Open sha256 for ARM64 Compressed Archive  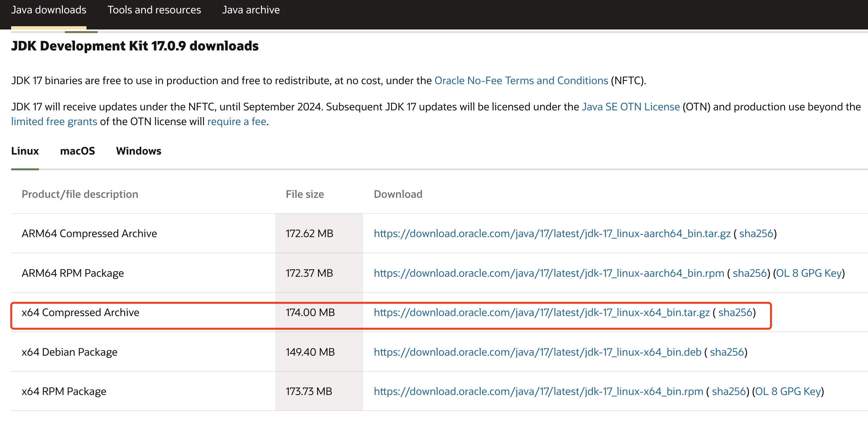pos(756,234)
